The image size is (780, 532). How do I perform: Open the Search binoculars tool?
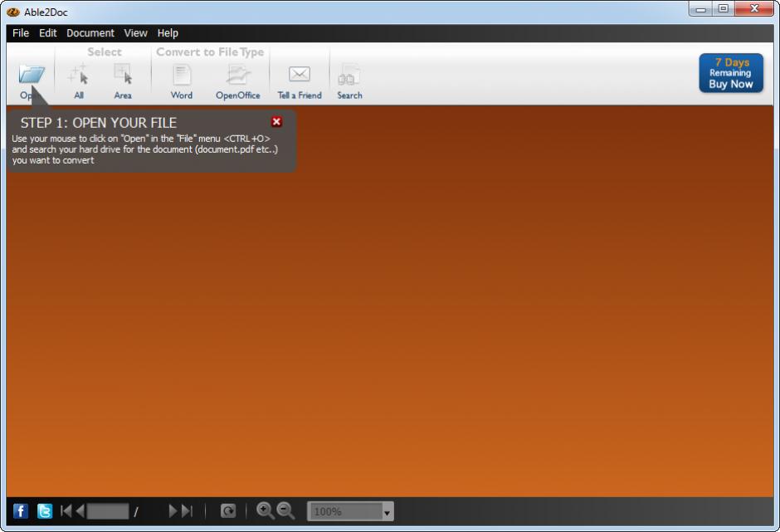coord(349,81)
